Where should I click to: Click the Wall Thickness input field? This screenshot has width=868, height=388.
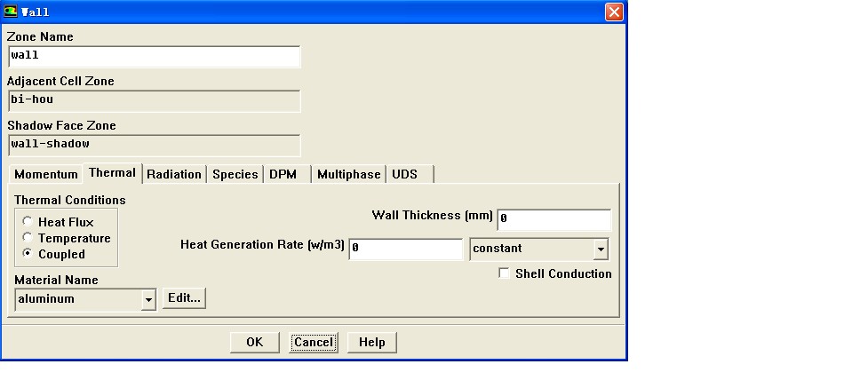(554, 219)
